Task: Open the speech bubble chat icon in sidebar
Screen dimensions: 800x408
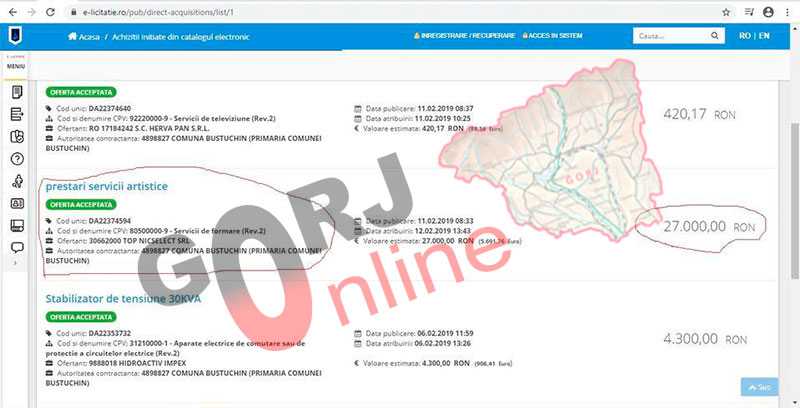Action: (17, 248)
